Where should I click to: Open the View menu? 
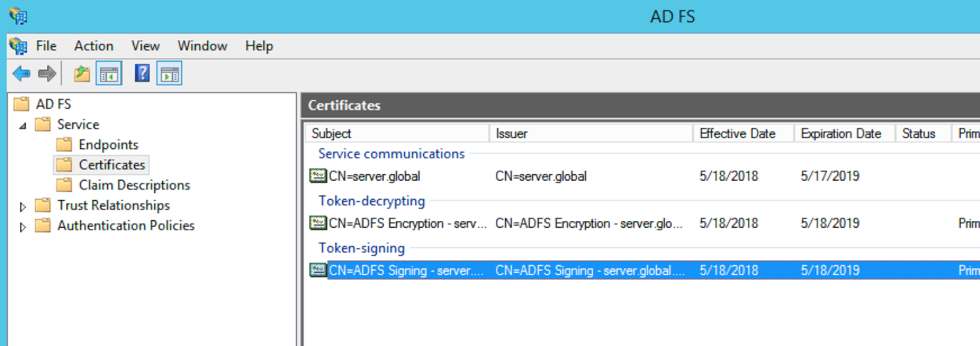point(145,46)
